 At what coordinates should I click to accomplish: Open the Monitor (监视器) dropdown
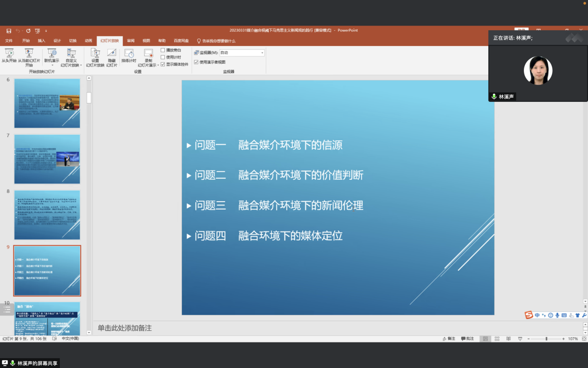(262, 53)
